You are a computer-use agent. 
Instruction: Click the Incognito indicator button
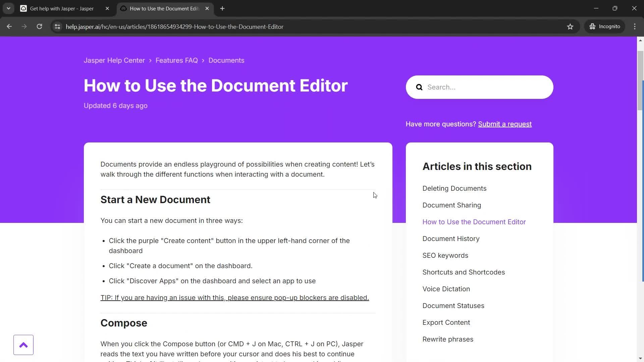605,26
